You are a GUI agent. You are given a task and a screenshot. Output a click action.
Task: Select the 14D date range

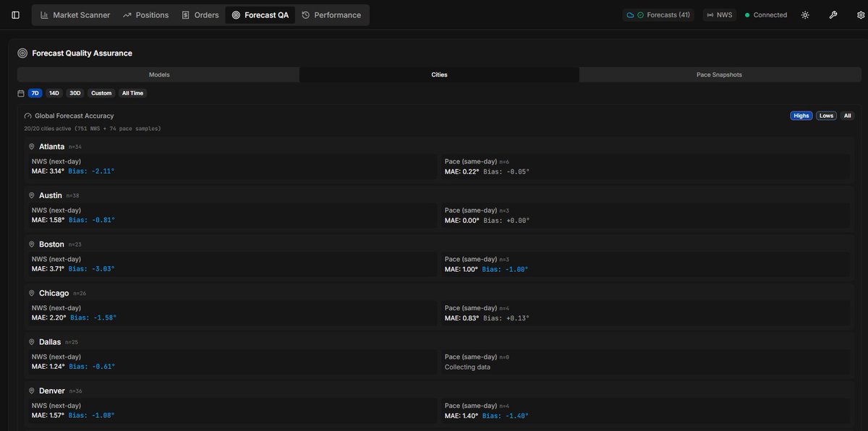(x=54, y=93)
